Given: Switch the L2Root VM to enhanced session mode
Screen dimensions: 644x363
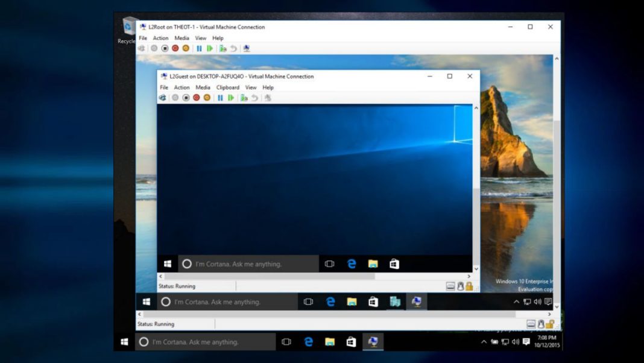Looking at the screenshot, I should coord(247,48).
